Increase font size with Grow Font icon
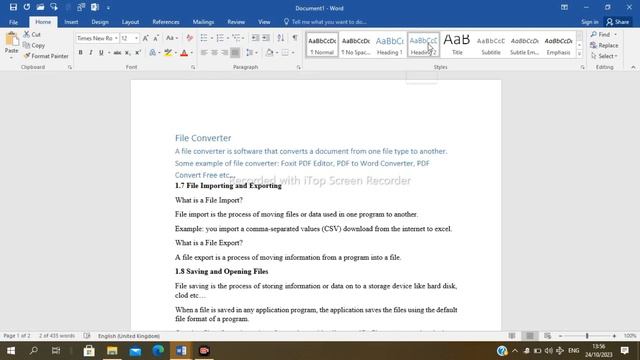Screen dimensions: 640x360 point(145,38)
